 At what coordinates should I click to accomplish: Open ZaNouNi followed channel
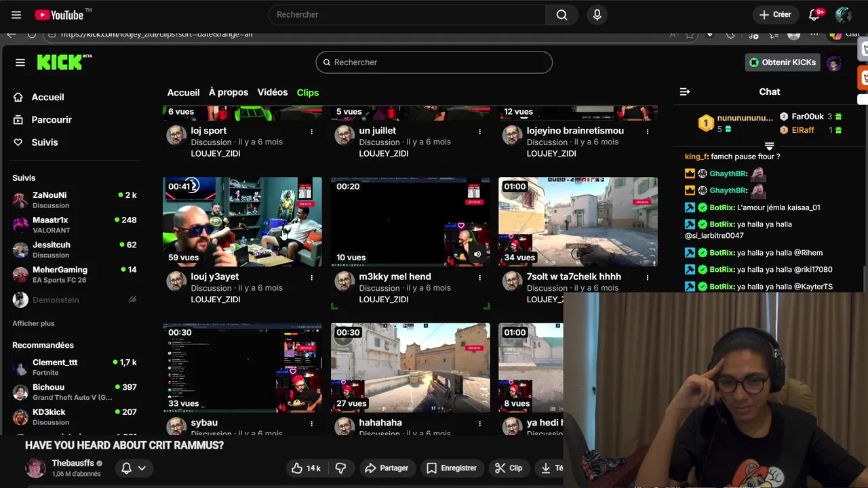[75, 200]
